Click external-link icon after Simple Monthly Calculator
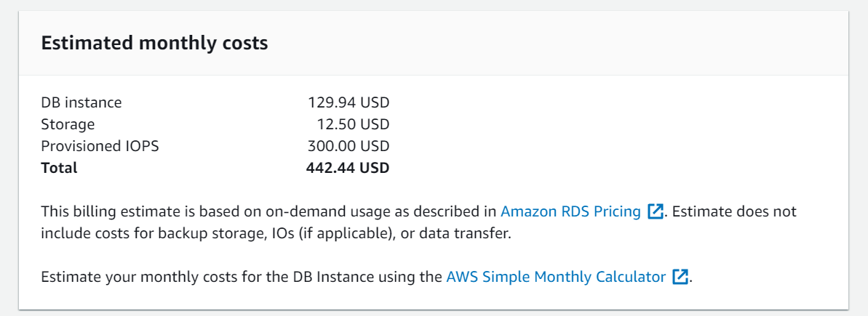This screenshot has height=316, width=868. tap(680, 276)
